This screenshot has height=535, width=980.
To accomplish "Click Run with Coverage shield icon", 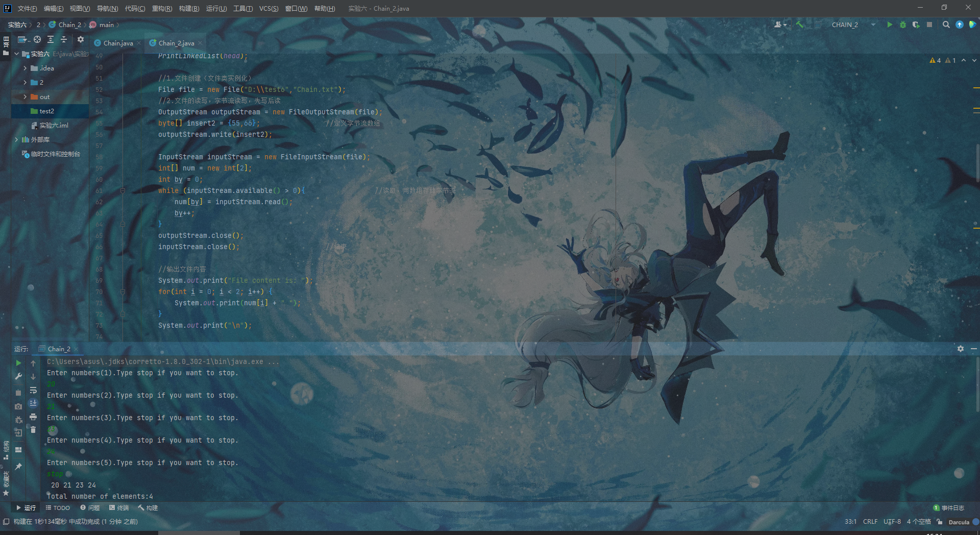I will tap(916, 25).
